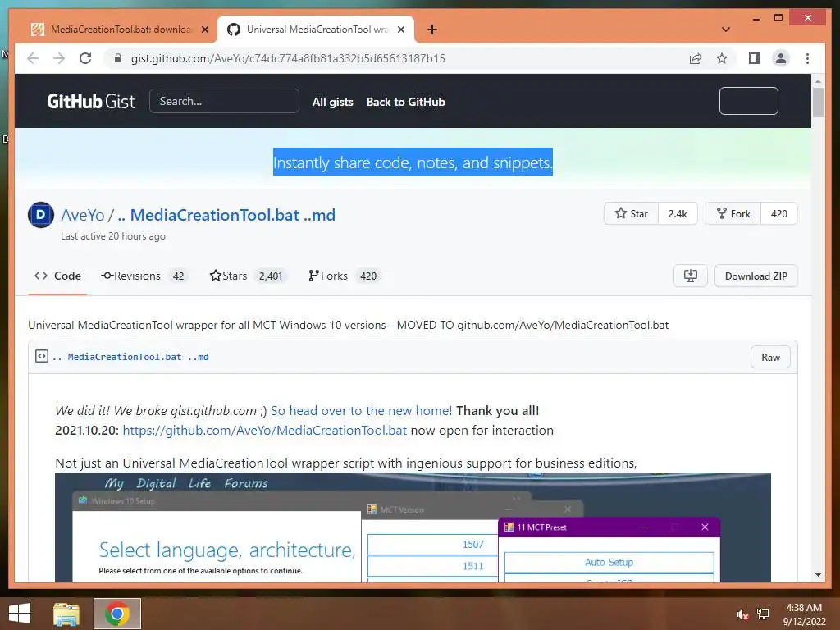Screen dimensions: 840x630
Task: Click the network tray icon
Action: pos(763,614)
